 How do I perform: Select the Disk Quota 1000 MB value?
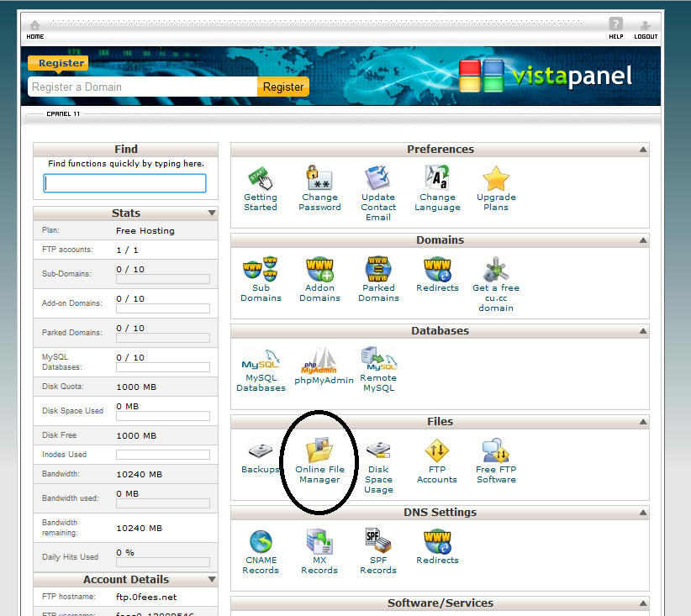click(x=136, y=387)
